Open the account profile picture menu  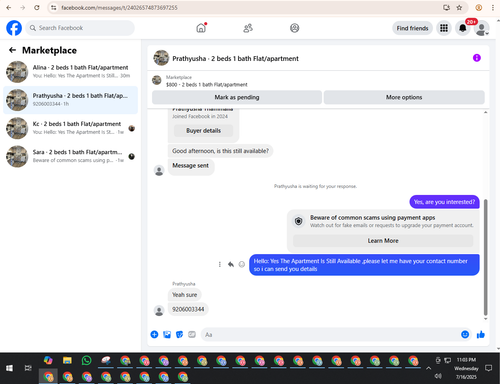point(481,28)
